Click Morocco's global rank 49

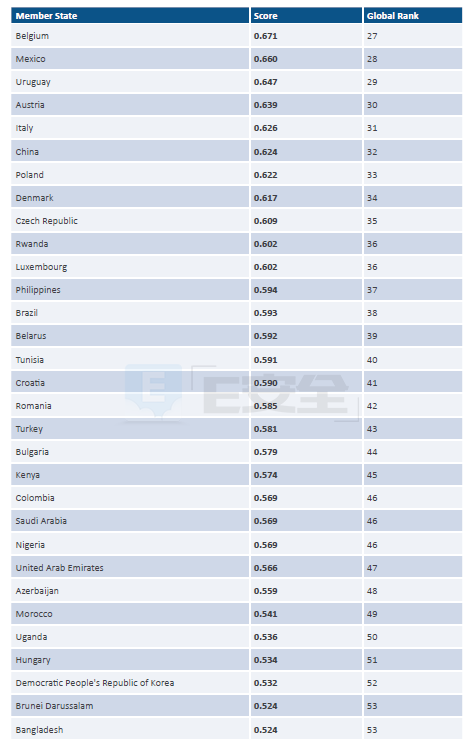372,614
